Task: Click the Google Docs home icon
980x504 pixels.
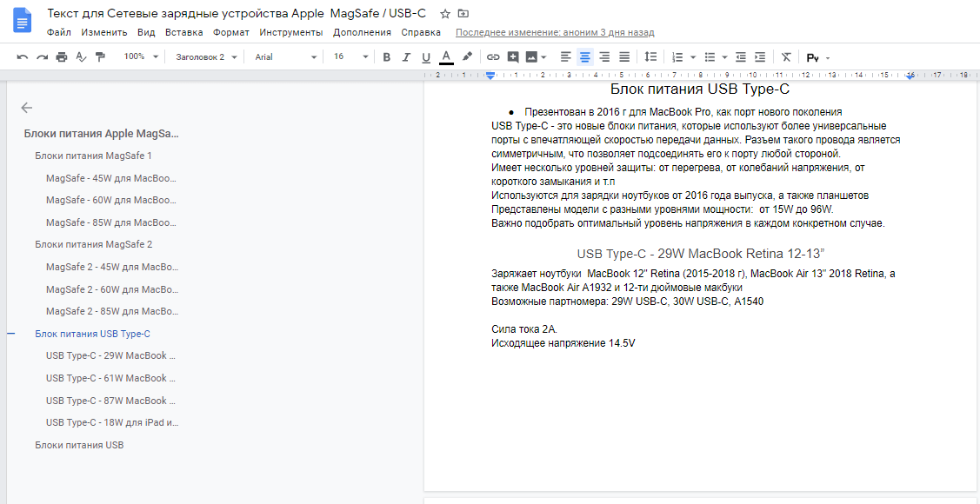Action: [23, 21]
